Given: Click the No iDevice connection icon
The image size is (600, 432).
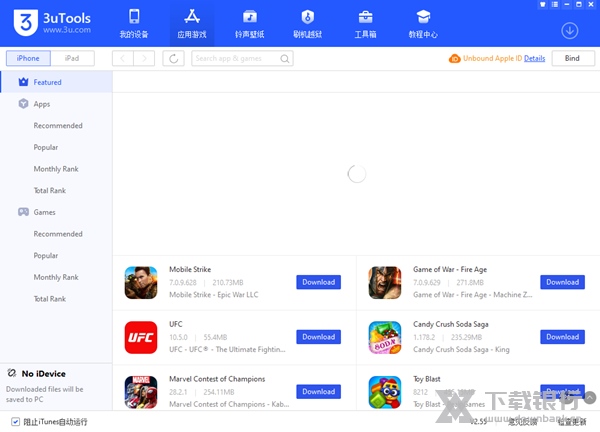Looking at the screenshot, I should click(12, 373).
